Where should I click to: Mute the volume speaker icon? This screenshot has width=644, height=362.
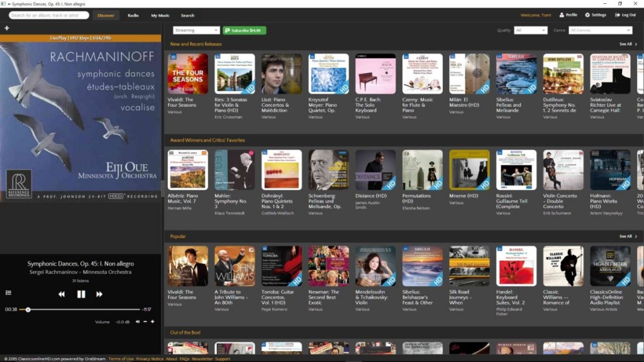point(138,322)
